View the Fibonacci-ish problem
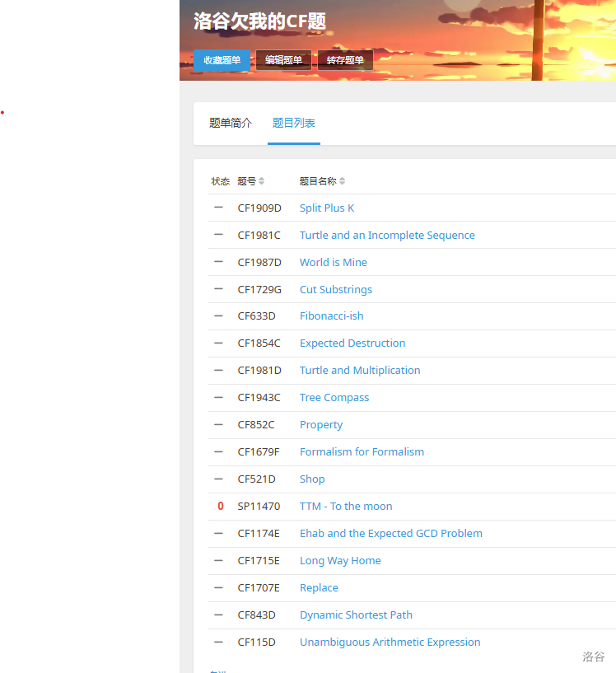This screenshot has width=616, height=673. pyautogui.click(x=331, y=316)
